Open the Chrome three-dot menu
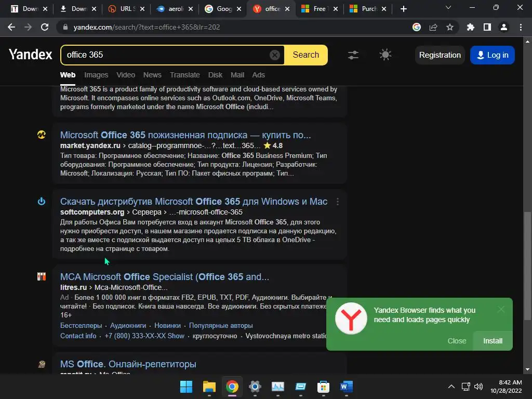 point(521,27)
